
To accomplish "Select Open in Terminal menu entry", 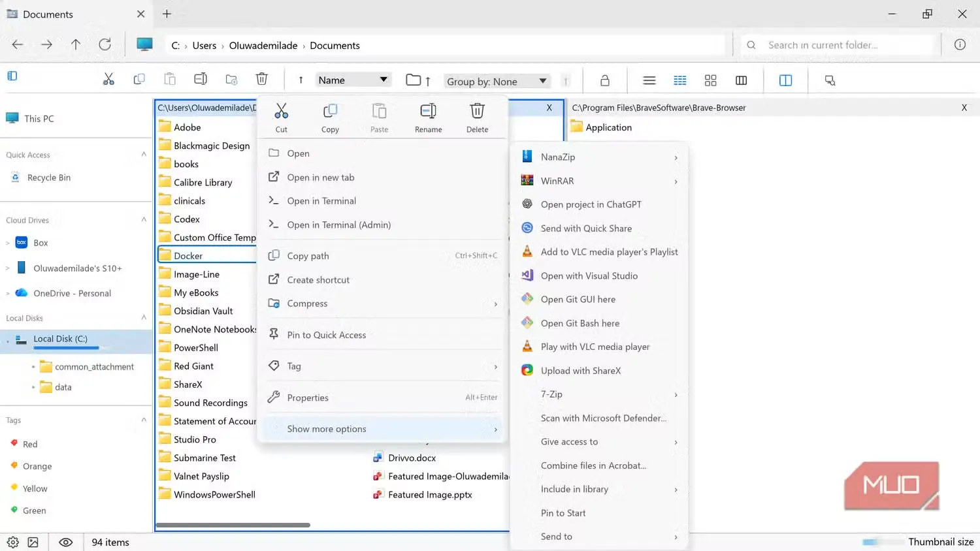I will click(382, 200).
